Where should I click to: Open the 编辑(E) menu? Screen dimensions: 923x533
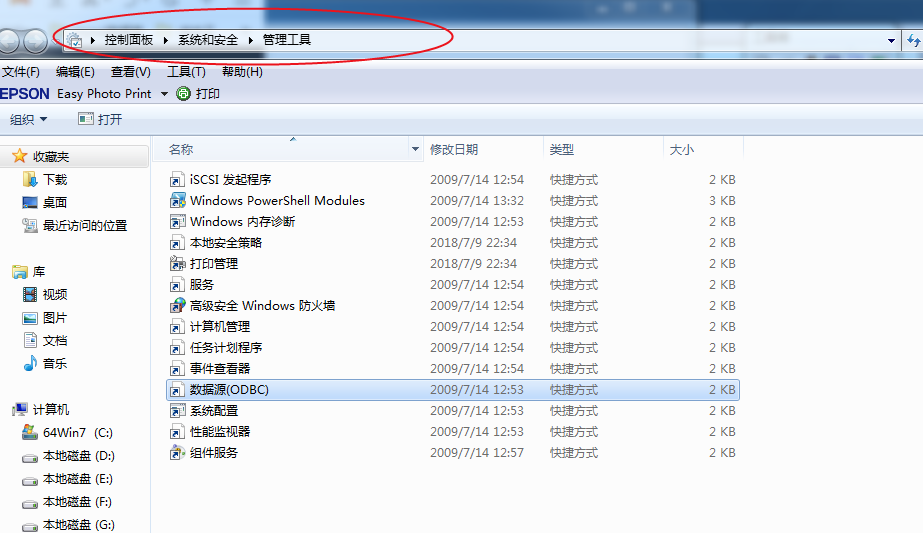click(x=75, y=72)
